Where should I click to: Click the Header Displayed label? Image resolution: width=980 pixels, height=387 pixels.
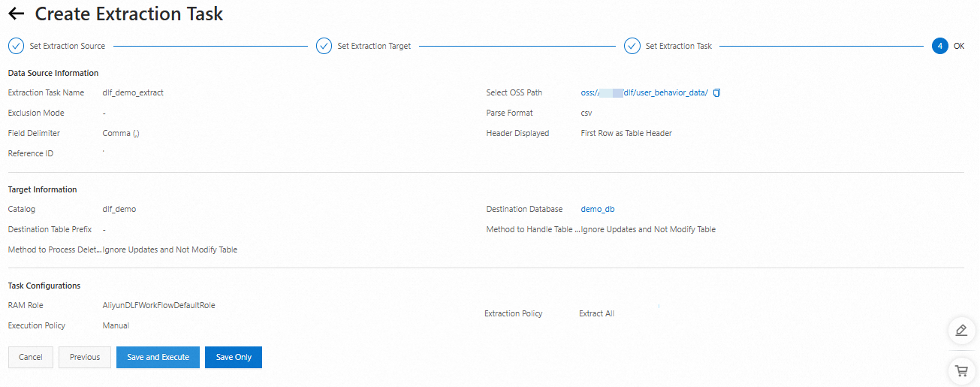518,133
